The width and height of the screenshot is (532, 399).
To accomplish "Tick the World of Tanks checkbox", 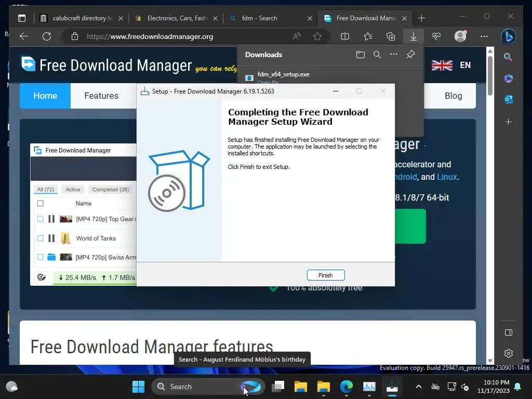I will 41,238.
